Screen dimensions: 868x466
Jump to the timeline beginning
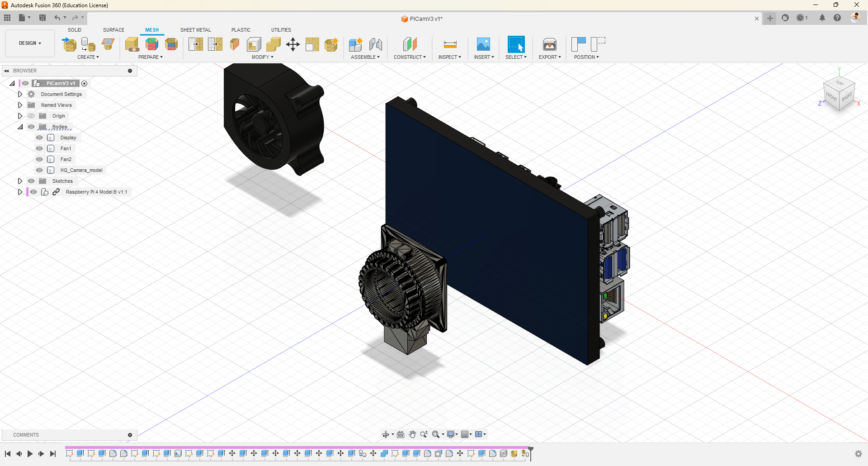click(x=8, y=454)
